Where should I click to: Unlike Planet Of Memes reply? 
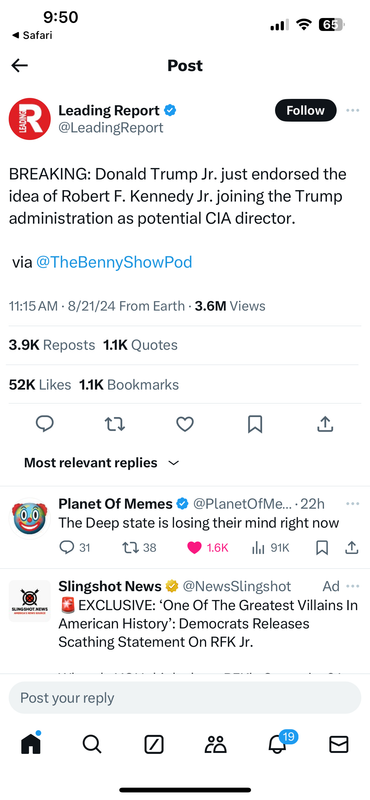pos(194,548)
